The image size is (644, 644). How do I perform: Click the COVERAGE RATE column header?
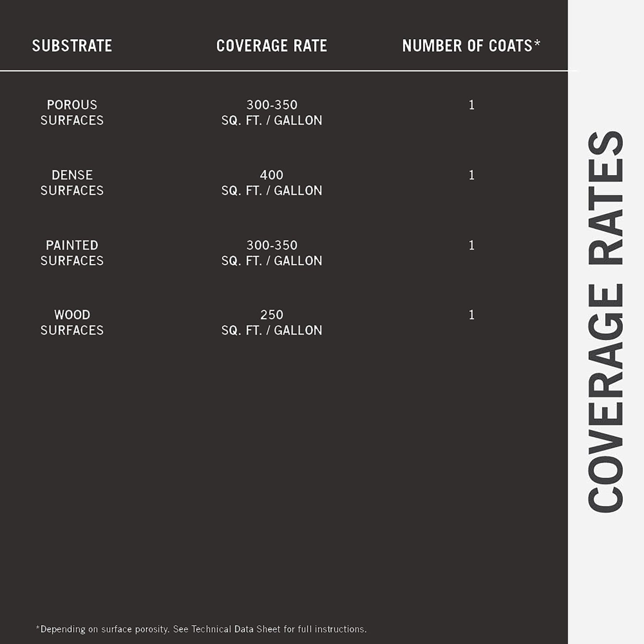tap(271, 46)
